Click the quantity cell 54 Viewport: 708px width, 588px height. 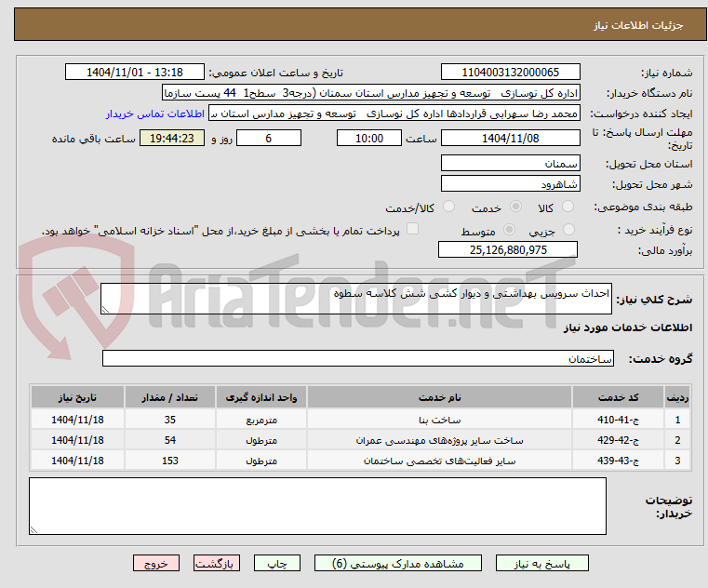(x=169, y=440)
